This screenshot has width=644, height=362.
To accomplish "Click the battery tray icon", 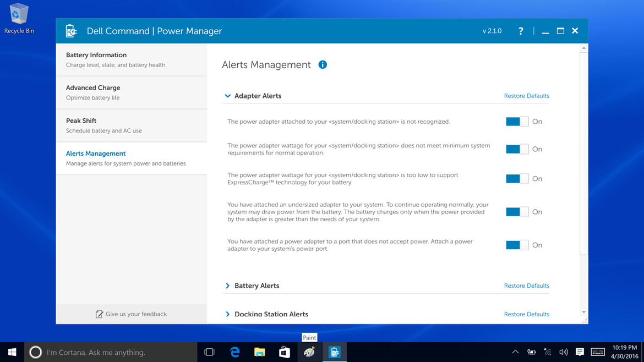I will (532, 352).
